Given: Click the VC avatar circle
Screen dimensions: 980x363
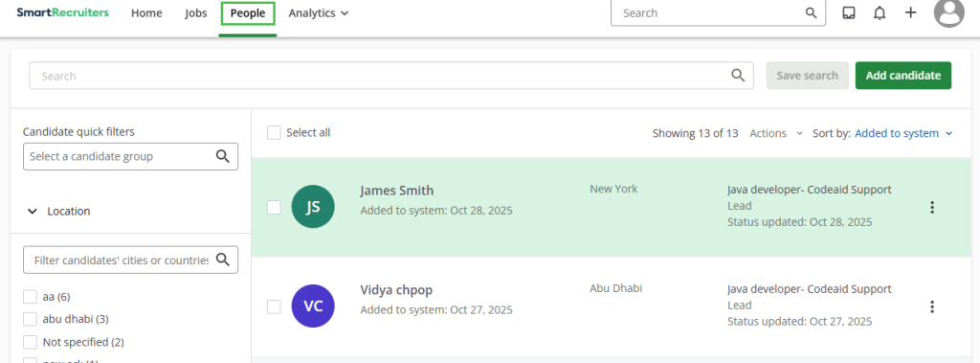Looking at the screenshot, I should click(313, 306).
